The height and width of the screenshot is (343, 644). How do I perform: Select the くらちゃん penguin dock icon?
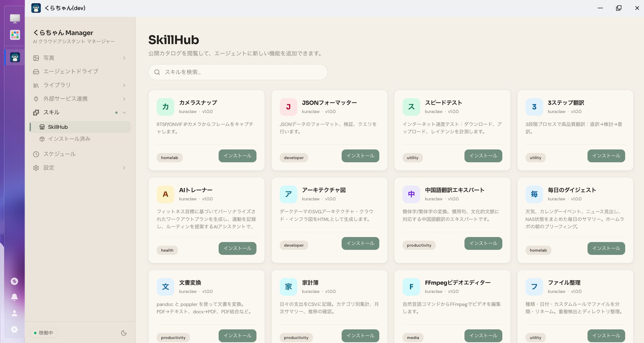tap(15, 57)
